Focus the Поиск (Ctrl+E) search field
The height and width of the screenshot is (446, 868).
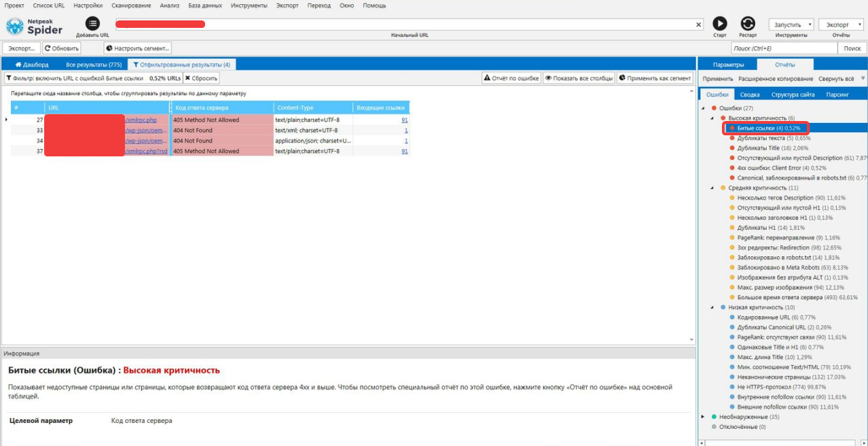784,48
